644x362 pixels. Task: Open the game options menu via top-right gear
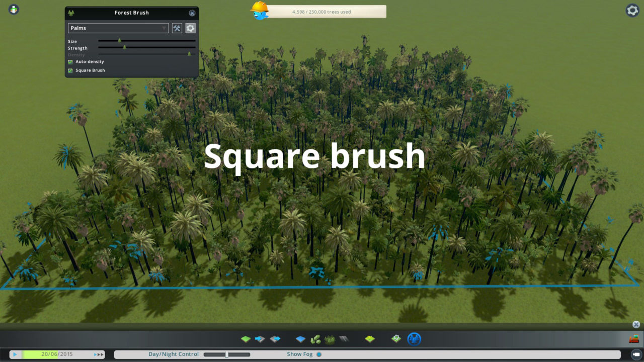pyautogui.click(x=632, y=10)
